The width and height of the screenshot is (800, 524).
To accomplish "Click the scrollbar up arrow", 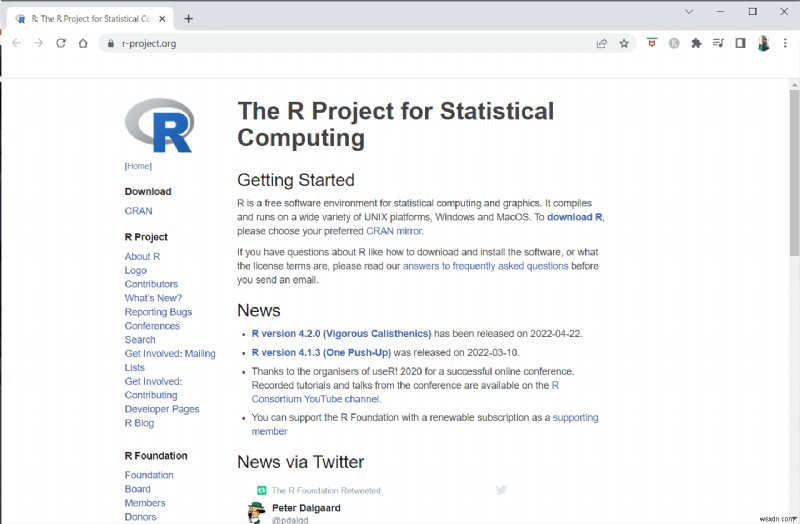I will (x=794, y=85).
